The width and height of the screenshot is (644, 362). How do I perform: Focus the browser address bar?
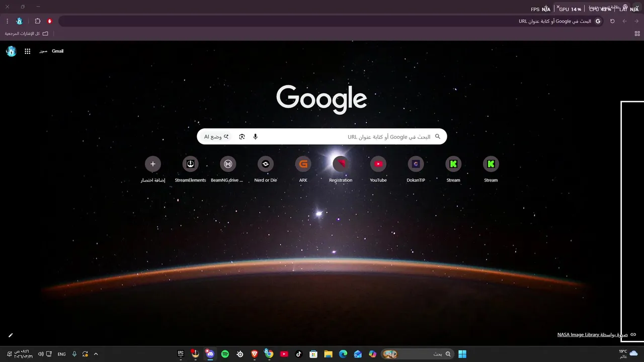[332, 21]
